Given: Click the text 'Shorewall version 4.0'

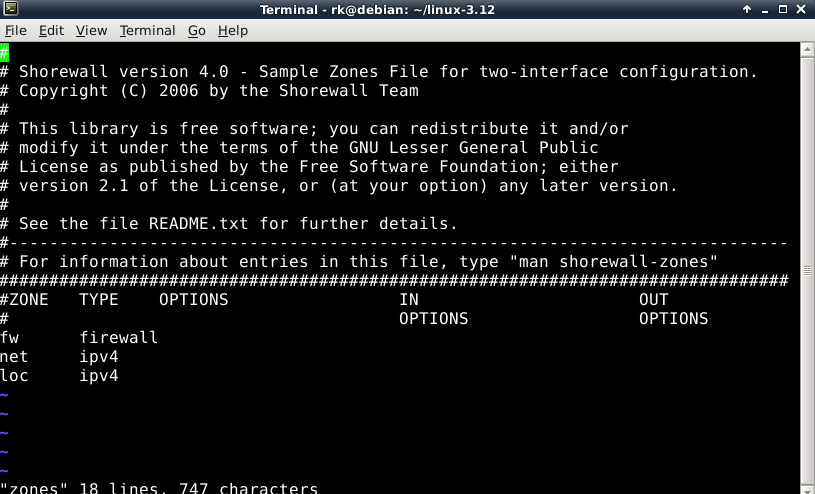Looking at the screenshot, I should 124,72.
